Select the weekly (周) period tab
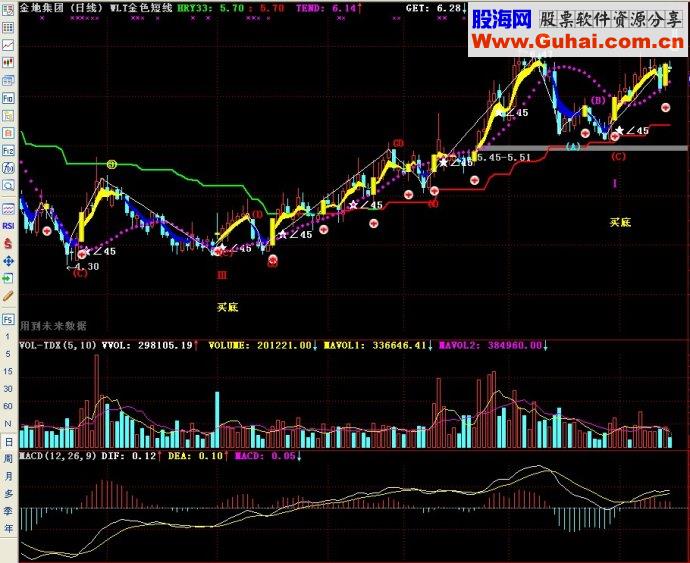Image resolution: width=690 pixels, height=563 pixels. [x=8, y=459]
